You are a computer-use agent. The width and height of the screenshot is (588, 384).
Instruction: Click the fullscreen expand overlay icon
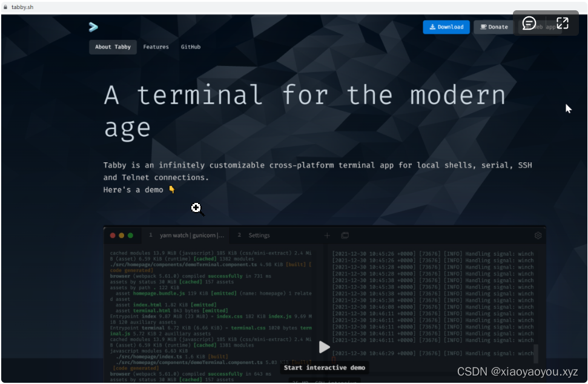[563, 23]
